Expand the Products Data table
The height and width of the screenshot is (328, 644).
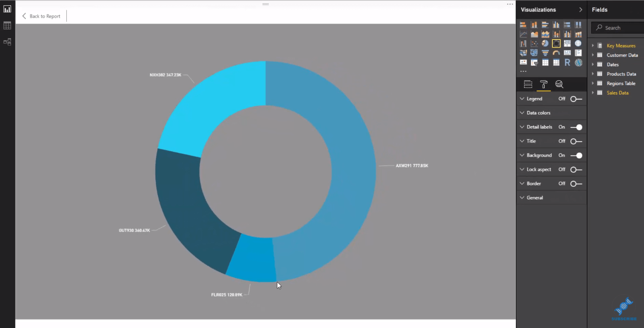(593, 74)
